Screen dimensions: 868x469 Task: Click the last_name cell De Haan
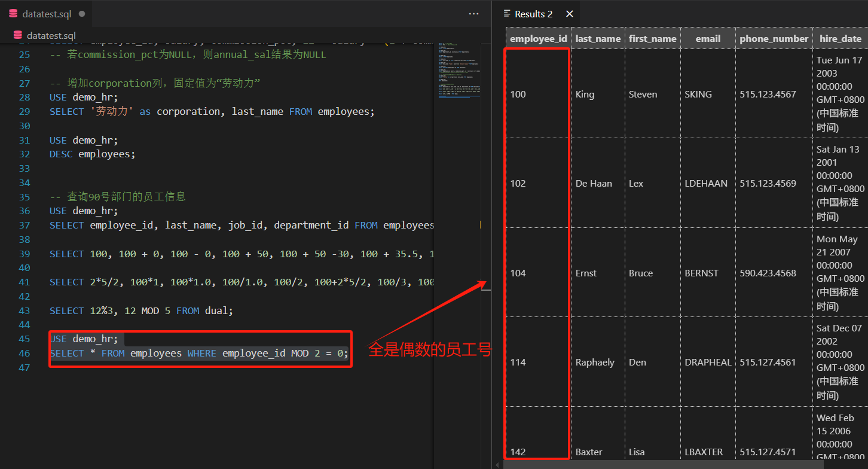pos(598,183)
